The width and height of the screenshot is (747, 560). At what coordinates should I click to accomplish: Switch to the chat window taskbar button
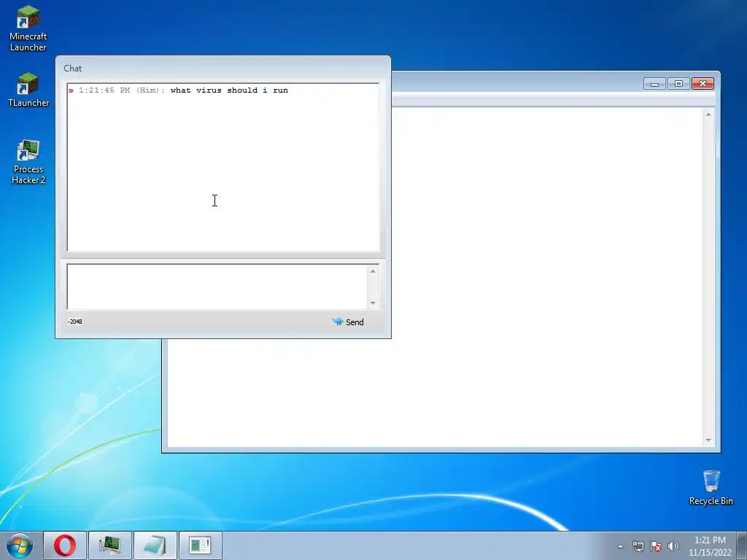tap(200, 545)
